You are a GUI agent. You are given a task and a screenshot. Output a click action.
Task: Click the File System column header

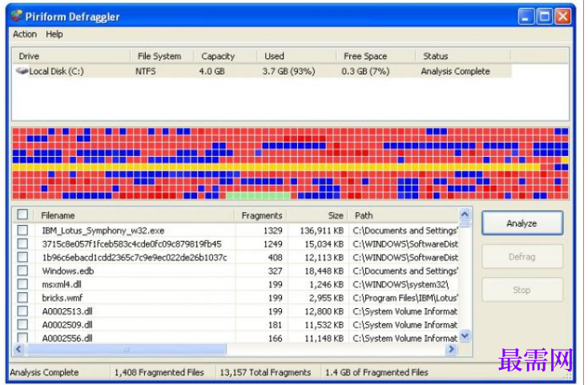[163, 56]
